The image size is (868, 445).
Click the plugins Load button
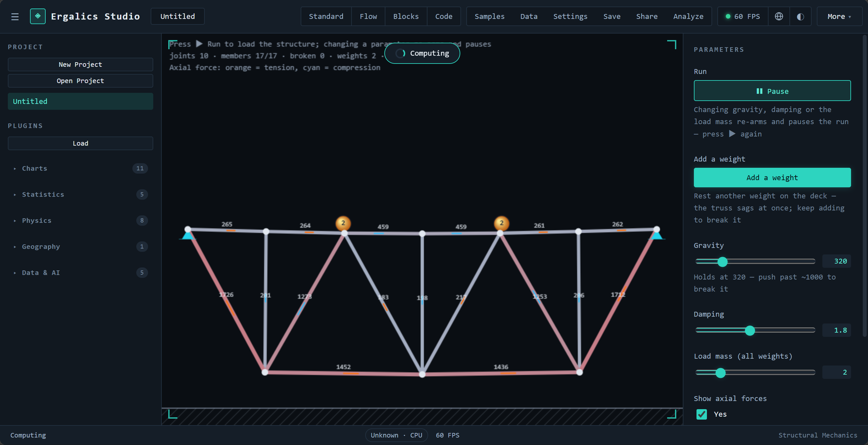click(80, 143)
